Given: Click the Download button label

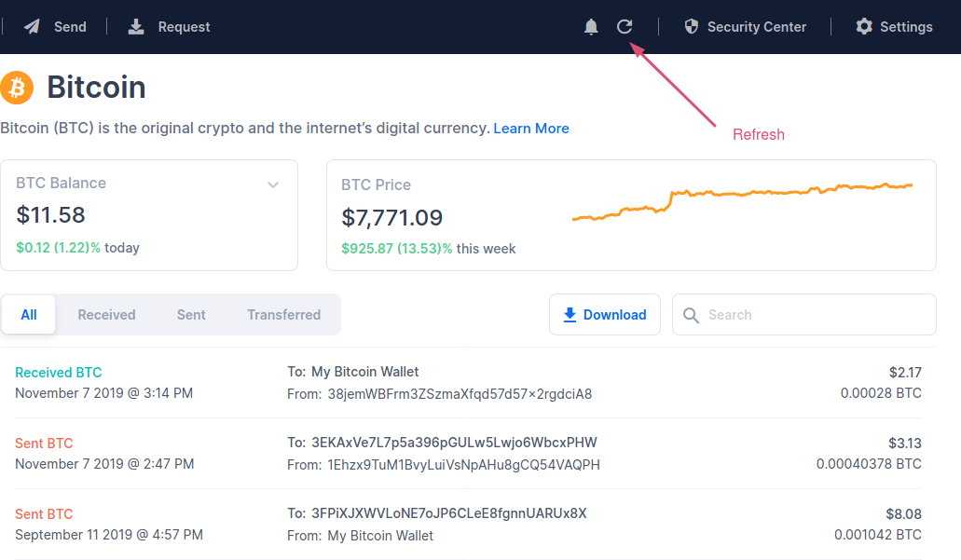Looking at the screenshot, I should pos(614,315).
